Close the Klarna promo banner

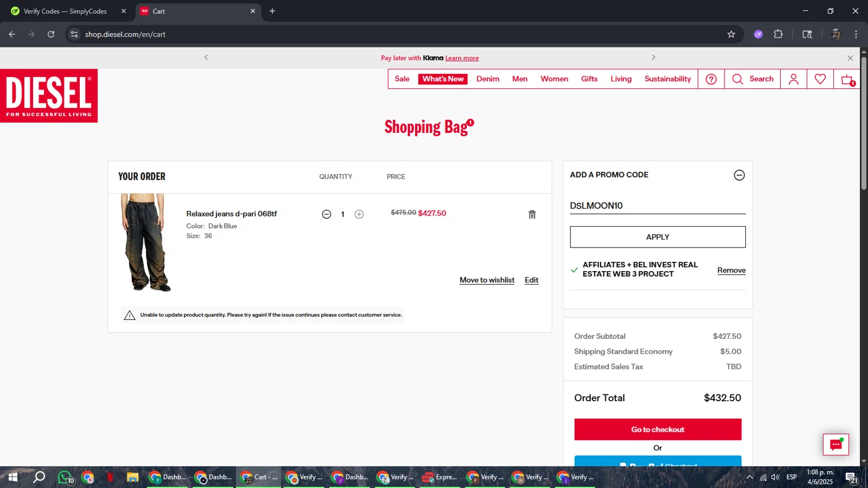pyautogui.click(x=850, y=58)
